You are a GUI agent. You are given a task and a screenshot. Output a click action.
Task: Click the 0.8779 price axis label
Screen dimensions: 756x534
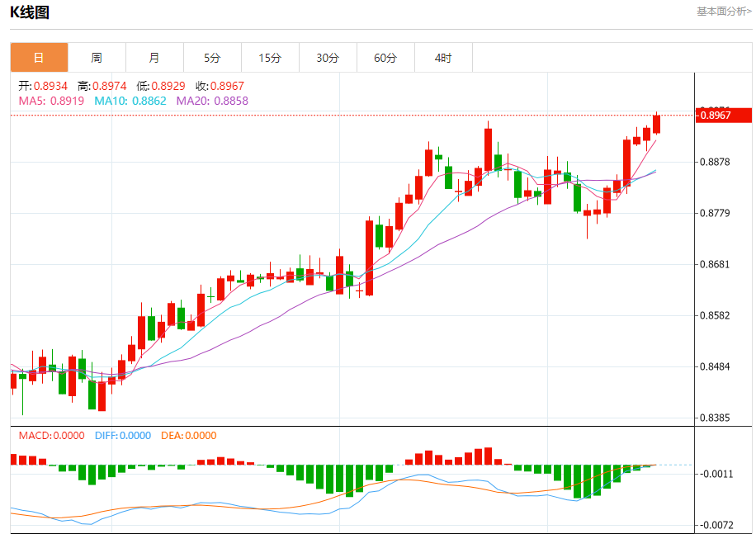715,213
